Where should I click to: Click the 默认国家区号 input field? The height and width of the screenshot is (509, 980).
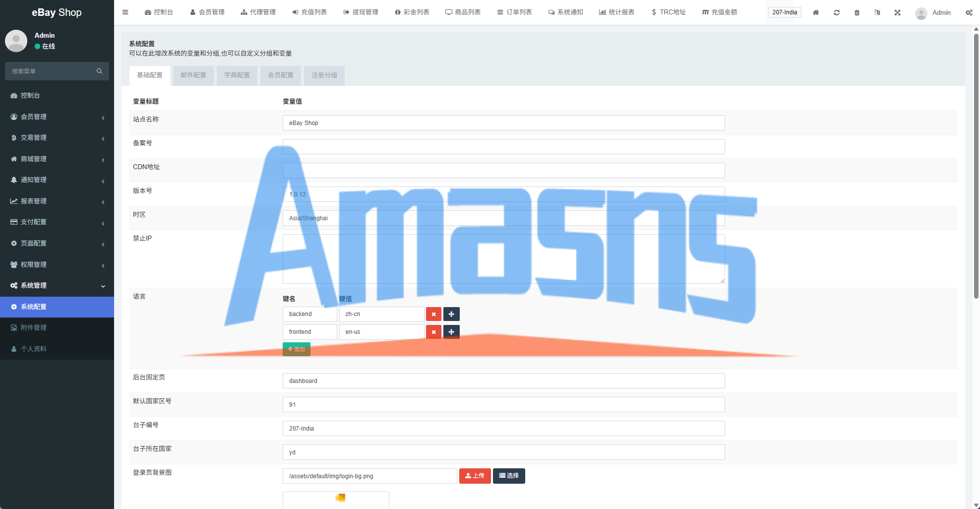click(504, 405)
